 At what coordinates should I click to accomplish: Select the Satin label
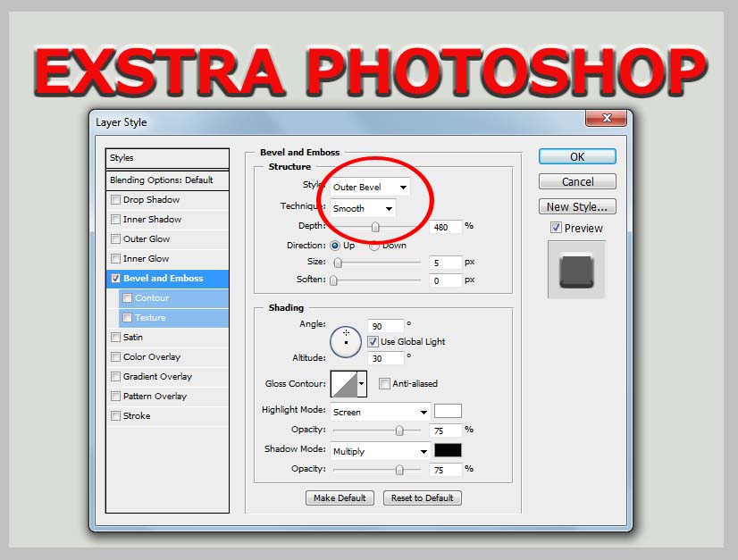133,338
